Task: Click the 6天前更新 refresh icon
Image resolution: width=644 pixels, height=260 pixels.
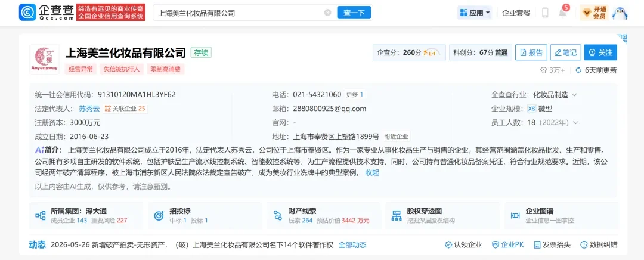Action: (578, 70)
